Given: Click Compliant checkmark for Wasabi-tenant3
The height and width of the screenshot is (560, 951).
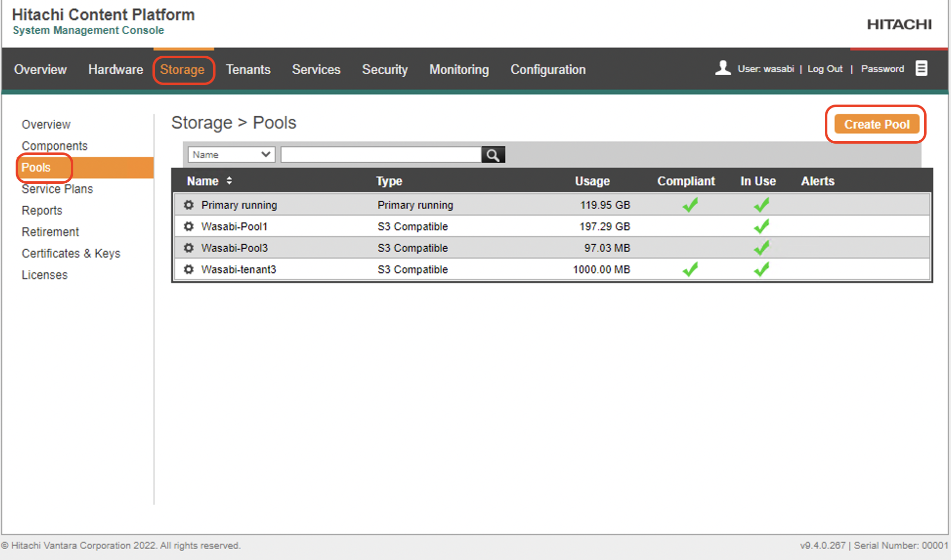Looking at the screenshot, I should (691, 269).
